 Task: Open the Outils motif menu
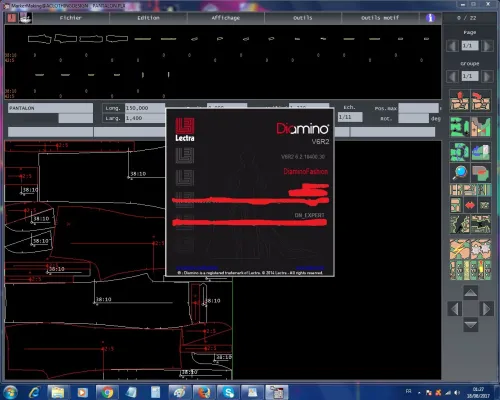click(380, 18)
